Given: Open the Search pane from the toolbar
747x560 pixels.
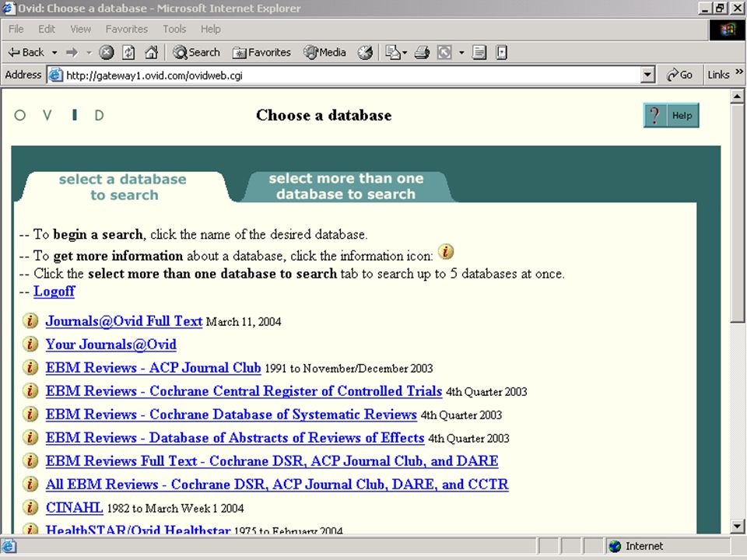Looking at the screenshot, I should click(197, 52).
